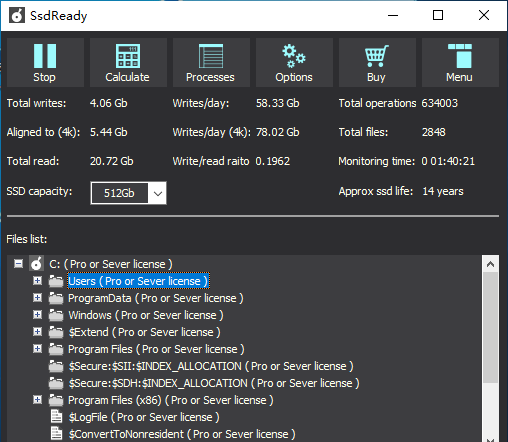Stop monitoring with the pause icon
This screenshot has height=442, width=508.
point(45,62)
